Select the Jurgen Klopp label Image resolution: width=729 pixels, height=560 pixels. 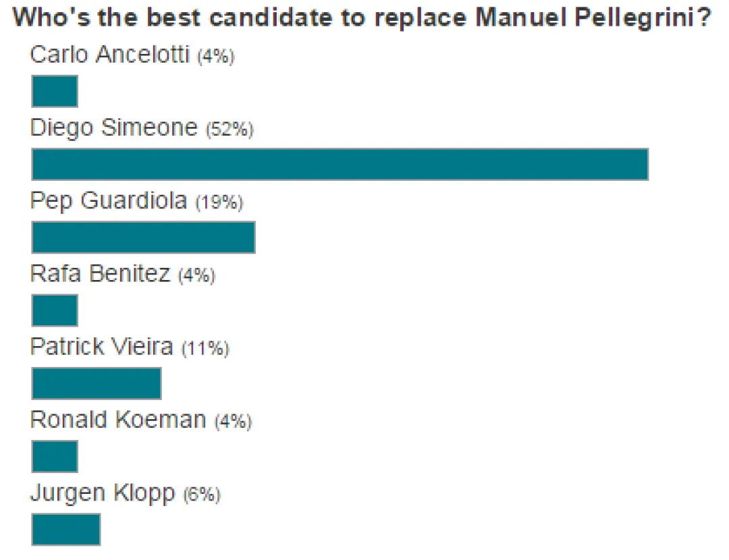coord(103,494)
